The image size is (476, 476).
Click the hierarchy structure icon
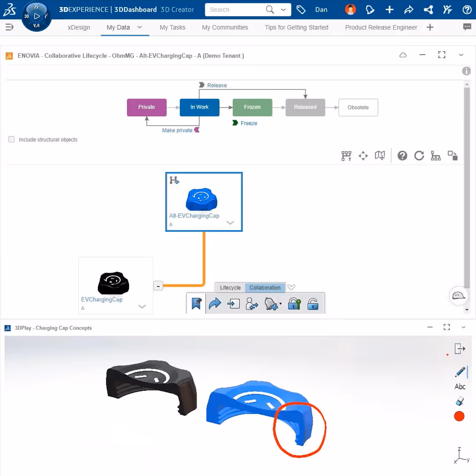435,156
